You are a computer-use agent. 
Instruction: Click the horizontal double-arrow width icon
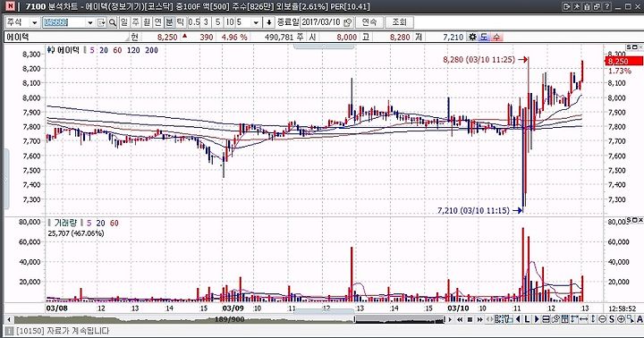click(x=583, y=319)
